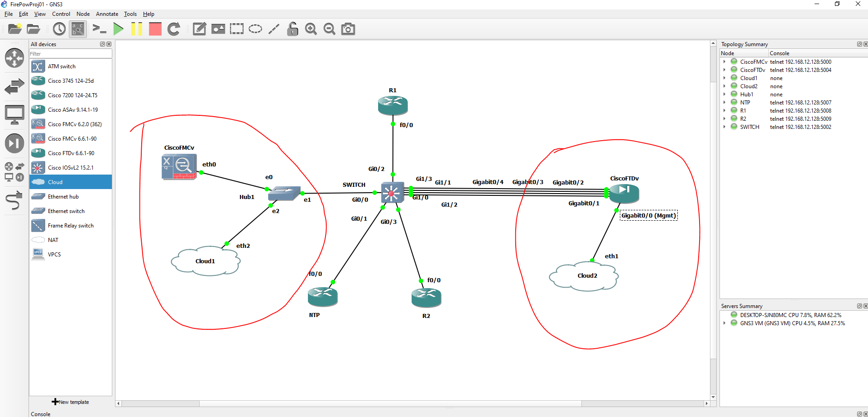Expand GNS3 VM in Servers Summary
The height and width of the screenshot is (417, 868).
pos(724,323)
